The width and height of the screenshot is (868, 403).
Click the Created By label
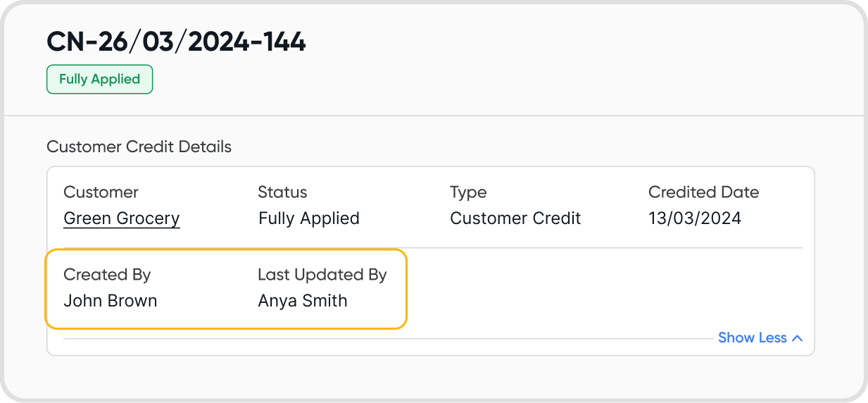coord(107,275)
